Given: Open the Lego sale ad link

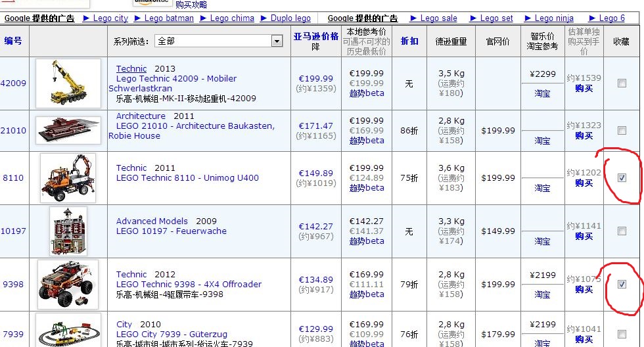Looking at the screenshot, I should [x=439, y=18].
